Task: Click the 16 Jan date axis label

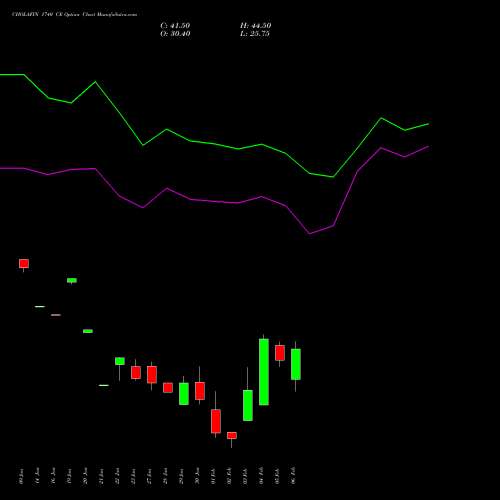Action: point(54,476)
